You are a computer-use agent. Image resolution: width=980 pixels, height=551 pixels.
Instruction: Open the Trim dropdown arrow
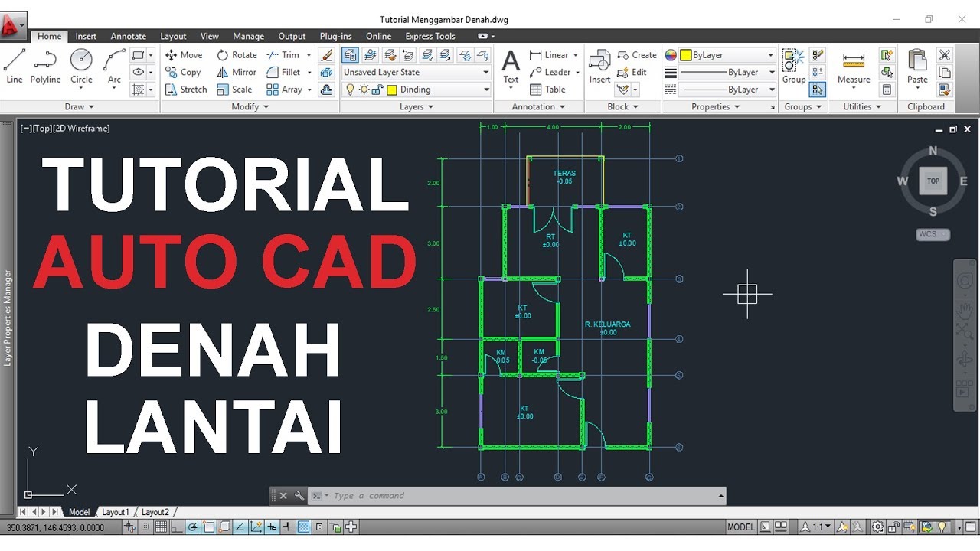click(309, 55)
